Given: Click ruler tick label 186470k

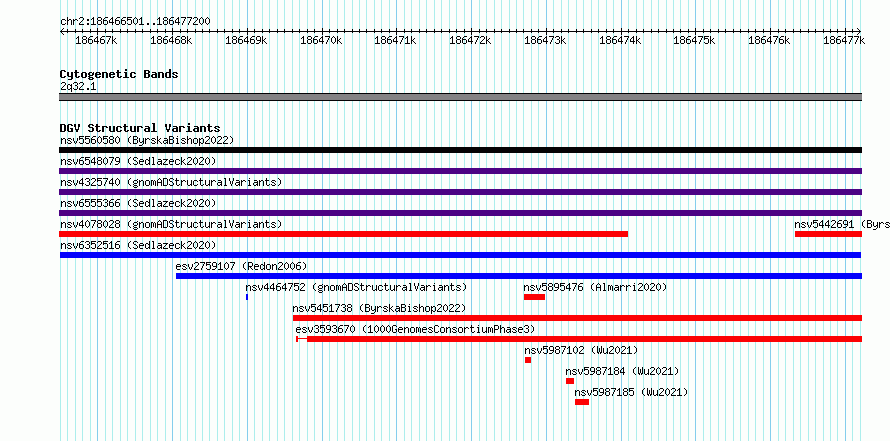Looking at the screenshot, I should pos(321,40).
